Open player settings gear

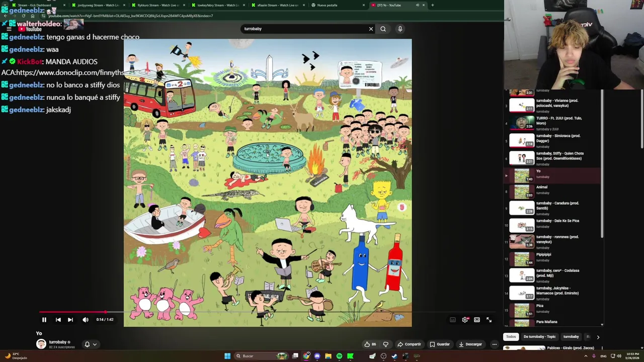[465, 320]
